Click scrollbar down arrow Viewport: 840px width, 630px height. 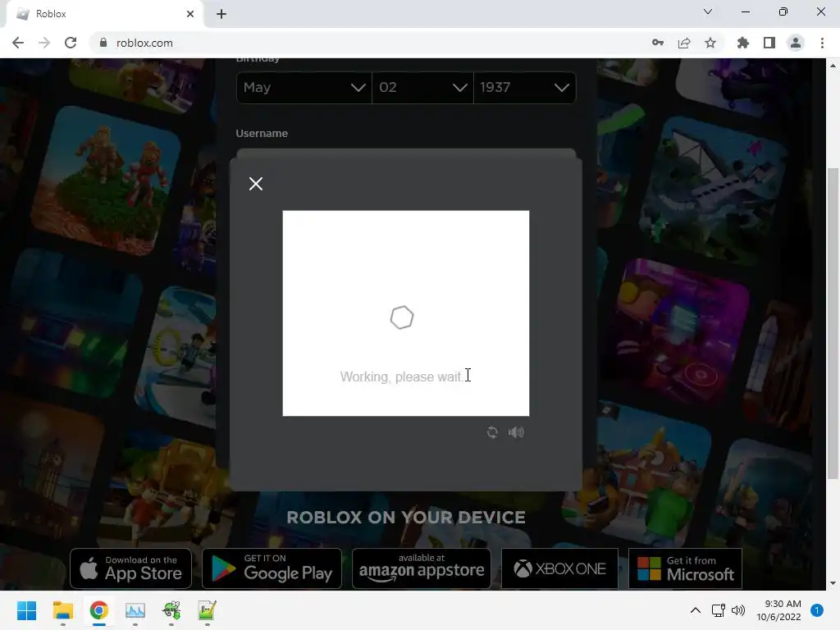[833, 583]
